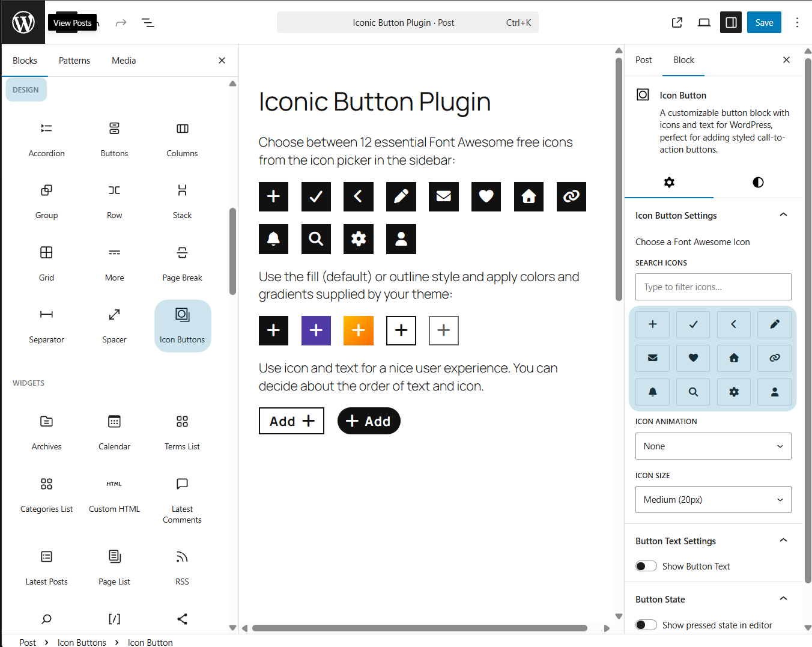Pick the envelope icon in the sidebar picker
The width and height of the screenshot is (812, 647).
click(652, 358)
